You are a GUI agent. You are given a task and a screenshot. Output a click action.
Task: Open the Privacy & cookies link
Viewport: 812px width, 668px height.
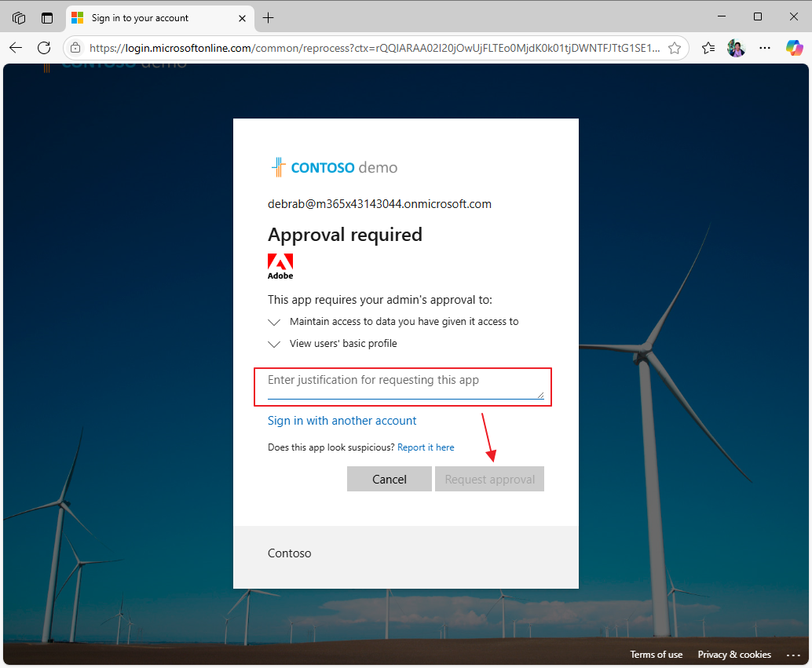coord(734,655)
